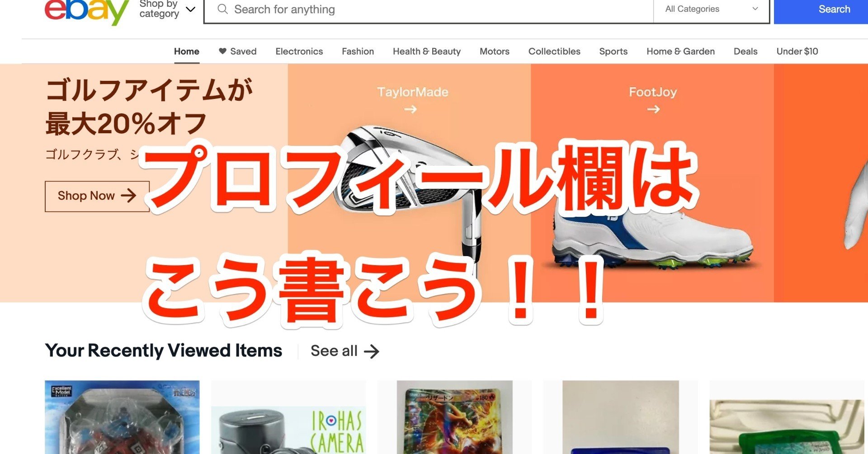
Task: Open the All Categories dropdown
Action: click(712, 9)
